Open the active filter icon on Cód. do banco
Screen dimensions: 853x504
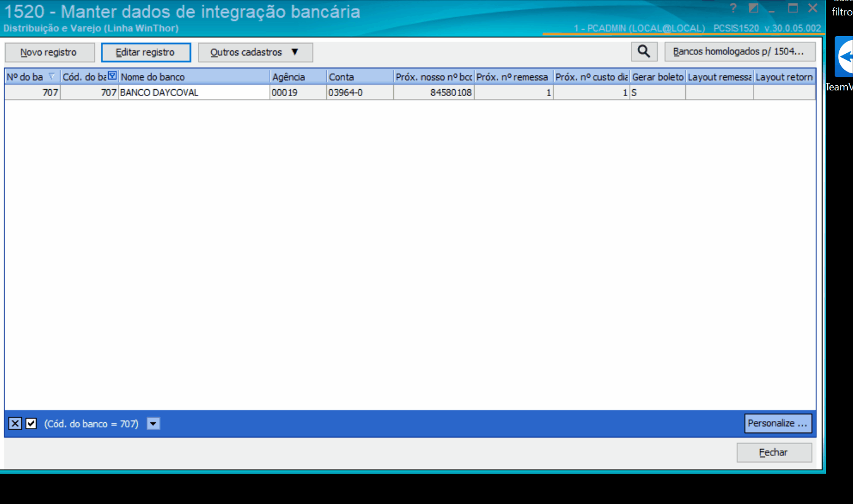[112, 76]
